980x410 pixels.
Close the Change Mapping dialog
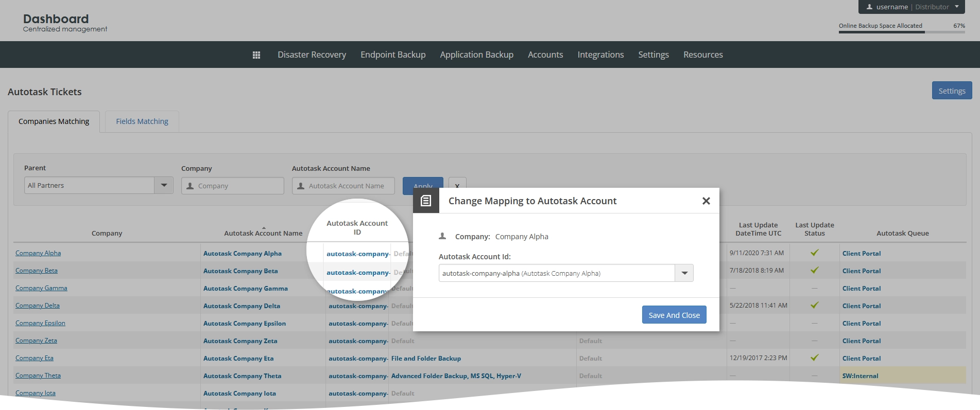point(706,201)
